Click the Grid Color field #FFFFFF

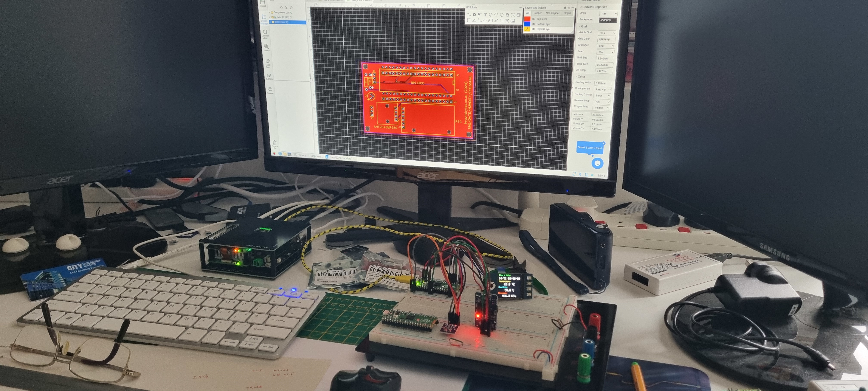606,39
